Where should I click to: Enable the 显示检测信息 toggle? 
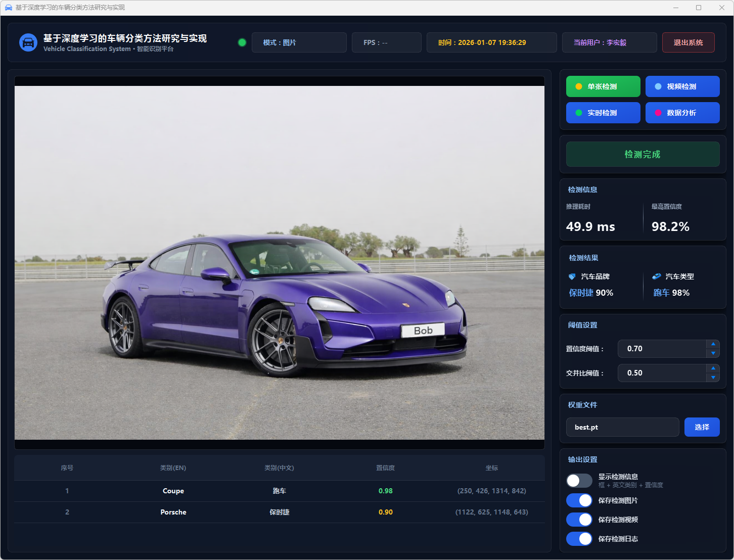(x=579, y=481)
